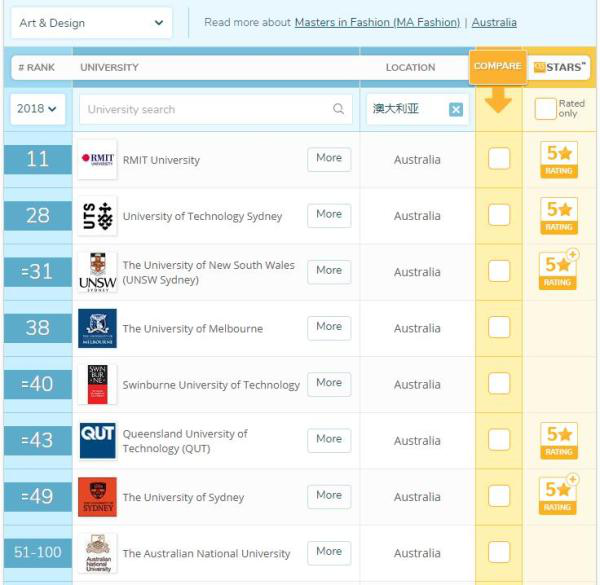Click More for The University of Sydney
The height and width of the screenshot is (585, 600).
tap(329, 495)
